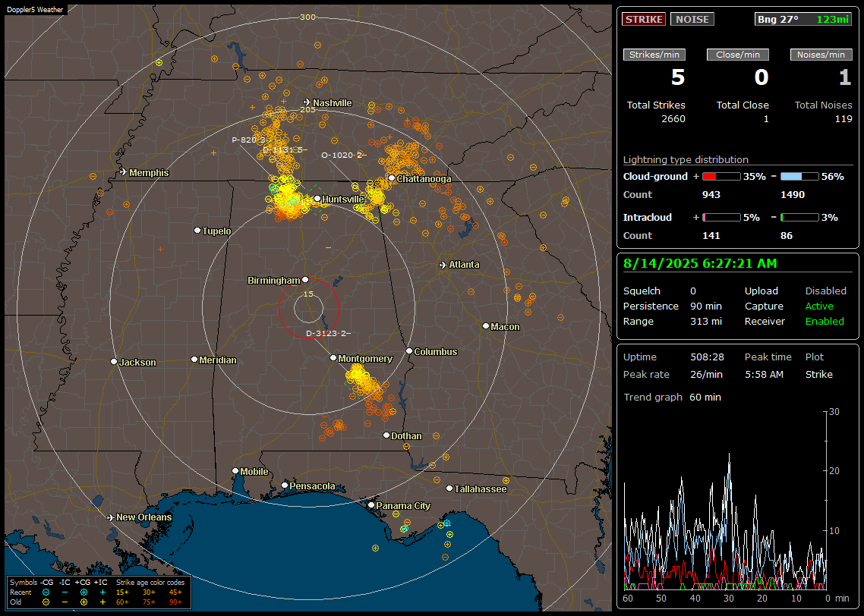
Task: Click storm cell label P-820-3
Action: 248,140
